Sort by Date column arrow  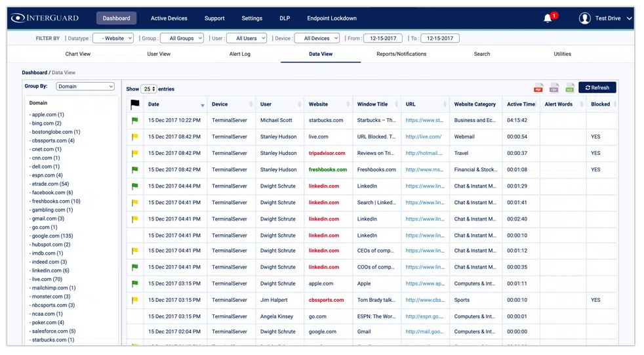pos(203,106)
